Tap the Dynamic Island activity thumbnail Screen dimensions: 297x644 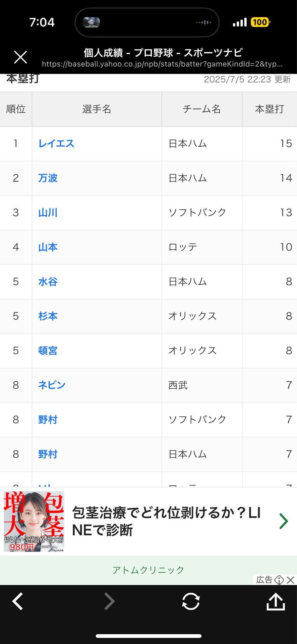[x=91, y=22]
